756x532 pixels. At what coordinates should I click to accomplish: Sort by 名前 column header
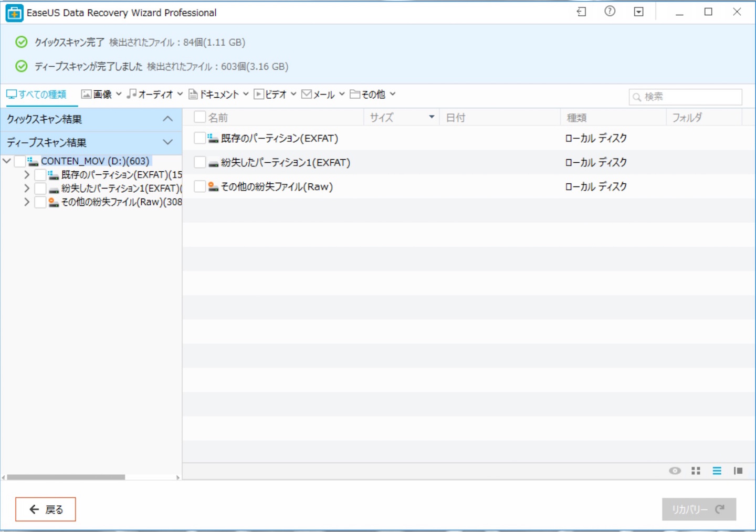(x=218, y=118)
